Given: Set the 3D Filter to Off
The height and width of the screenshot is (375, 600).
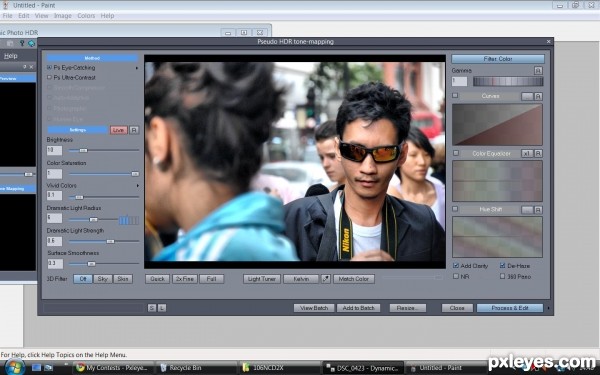Looking at the screenshot, I should pos(83,279).
